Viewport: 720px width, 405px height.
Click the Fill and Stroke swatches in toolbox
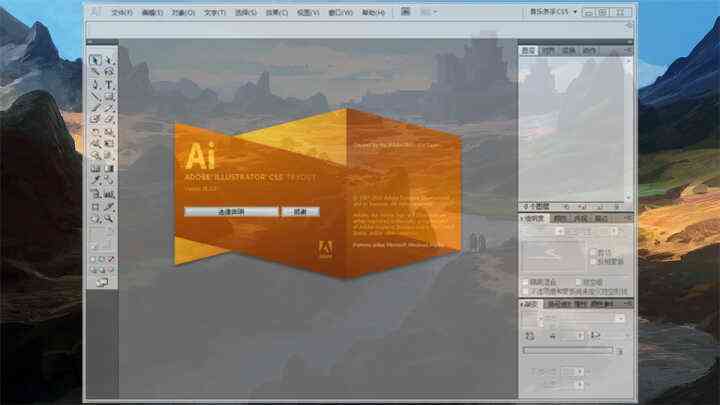point(101,238)
